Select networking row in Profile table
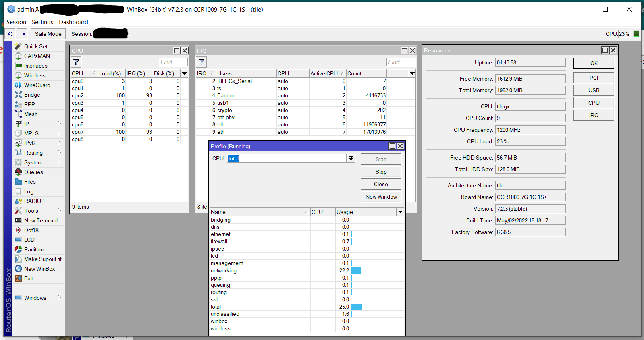 (307, 270)
